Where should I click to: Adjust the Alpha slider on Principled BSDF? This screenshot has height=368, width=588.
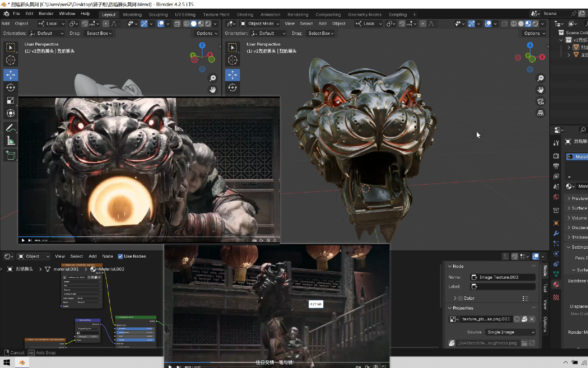pos(135,340)
